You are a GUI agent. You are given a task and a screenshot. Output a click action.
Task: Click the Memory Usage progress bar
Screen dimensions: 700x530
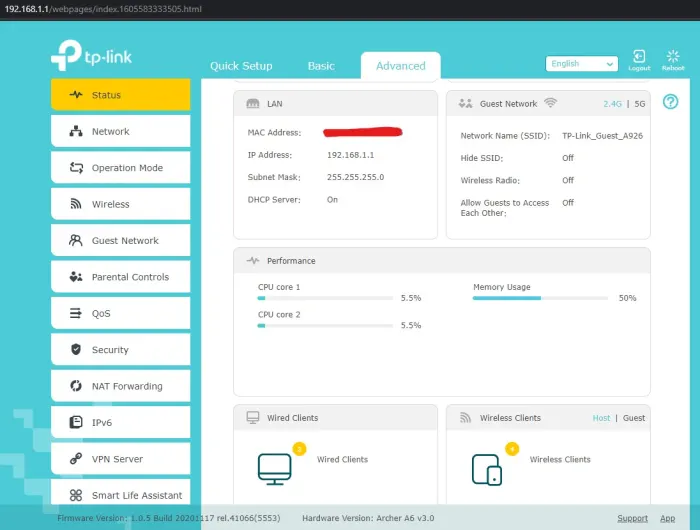click(540, 298)
